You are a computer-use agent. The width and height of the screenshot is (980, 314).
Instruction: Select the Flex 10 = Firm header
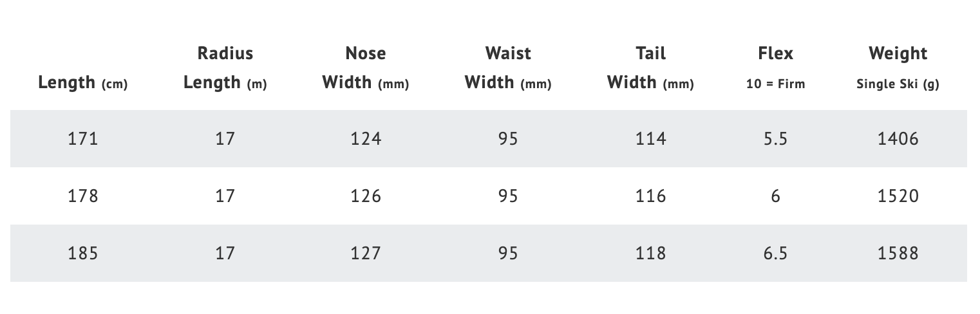pos(775,67)
